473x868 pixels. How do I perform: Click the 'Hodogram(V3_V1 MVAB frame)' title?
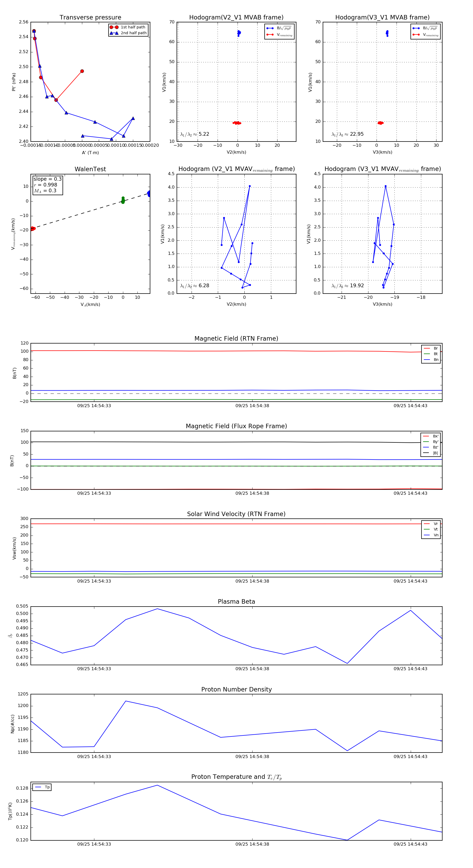pos(382,18)
